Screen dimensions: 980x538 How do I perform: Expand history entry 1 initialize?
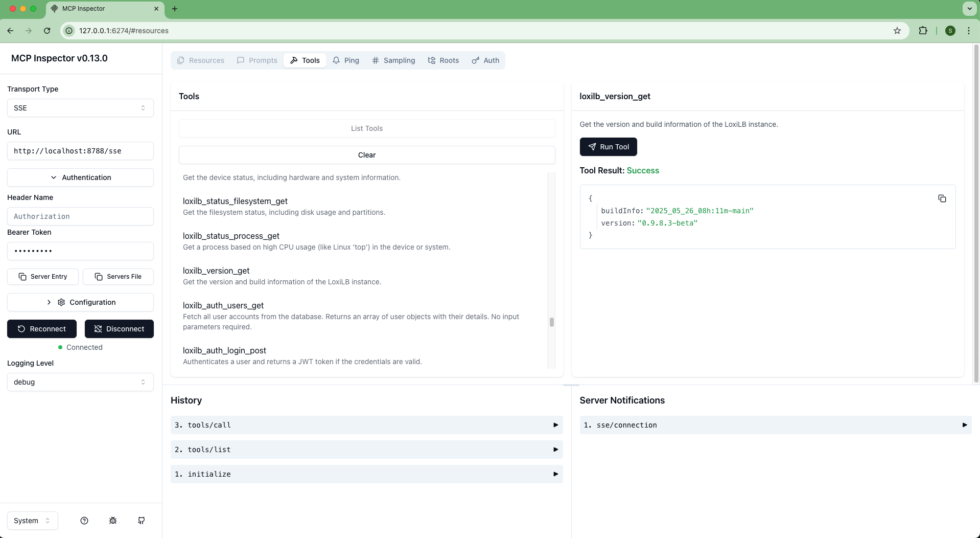(x=366, y=474)
